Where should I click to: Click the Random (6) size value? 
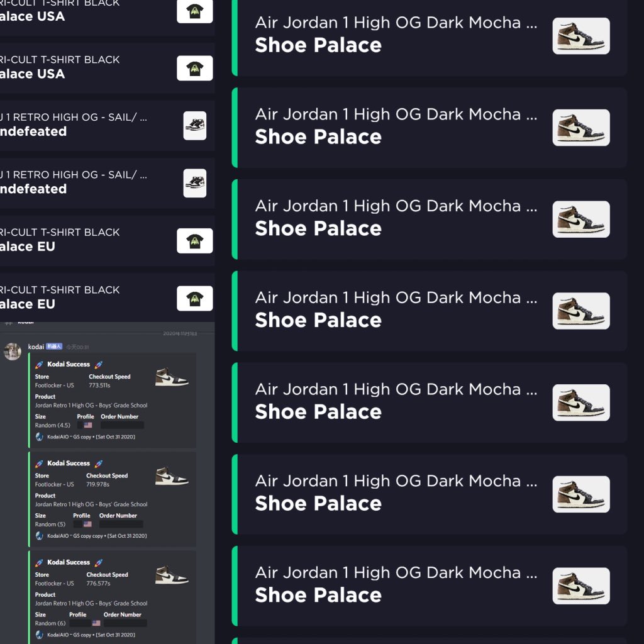tap(50, 623)
